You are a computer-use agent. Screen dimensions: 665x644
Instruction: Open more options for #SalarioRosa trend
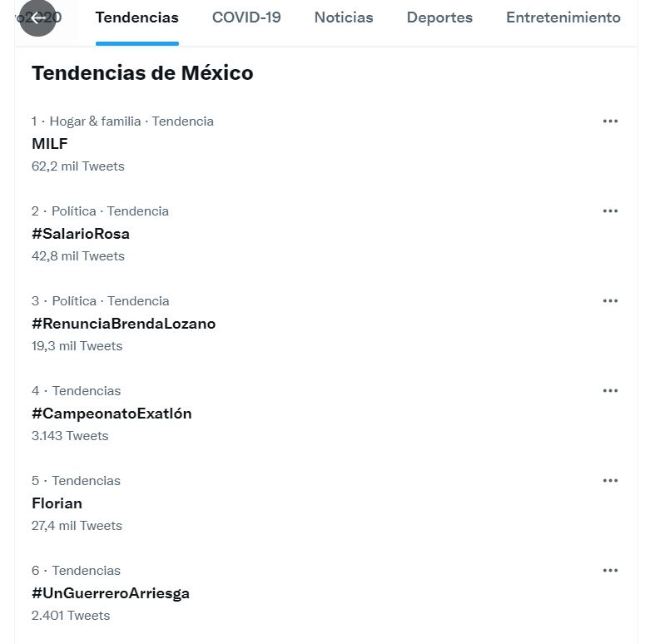click(x=610, y=211)
